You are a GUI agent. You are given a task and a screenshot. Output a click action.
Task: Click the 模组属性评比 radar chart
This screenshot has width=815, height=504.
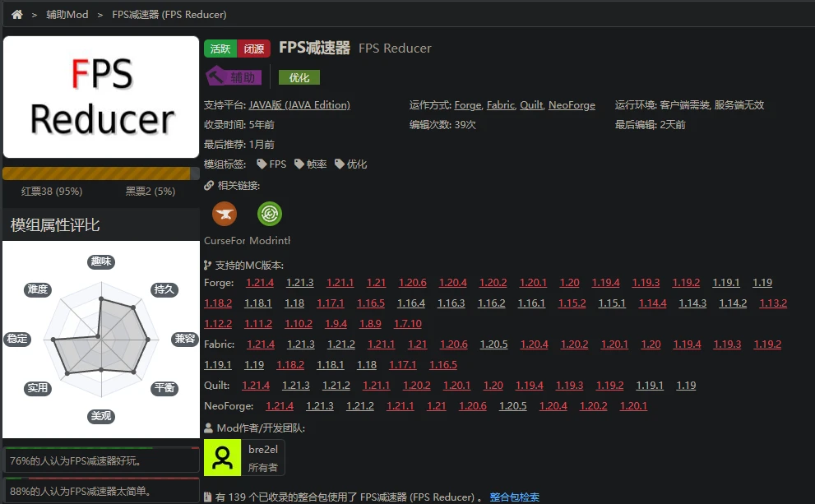tap(100, 339)
